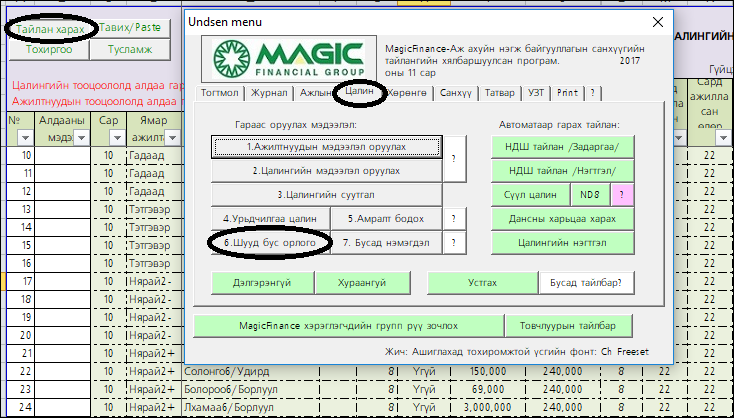Click the Magic Financial Group logo
Image resolution: width=734 pixels, height=418 pixels.
click(288, 58)
